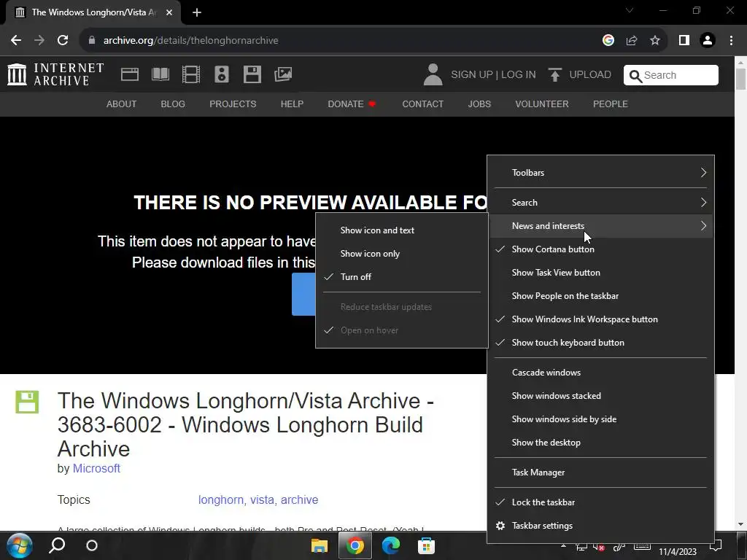Uncheck Show Cortana button
747x560 pixels.
pos(600,249)
